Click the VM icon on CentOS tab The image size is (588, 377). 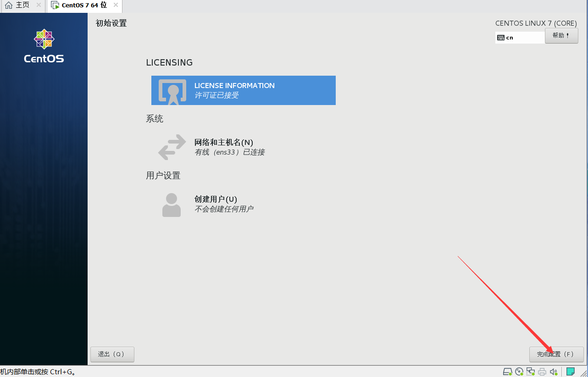click(x=55, y=6)
